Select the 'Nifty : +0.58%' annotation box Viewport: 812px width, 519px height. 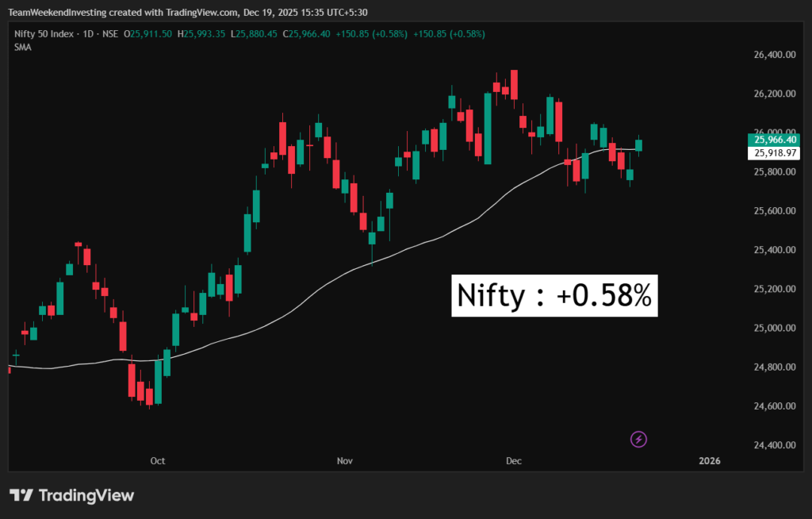[554, 296]
